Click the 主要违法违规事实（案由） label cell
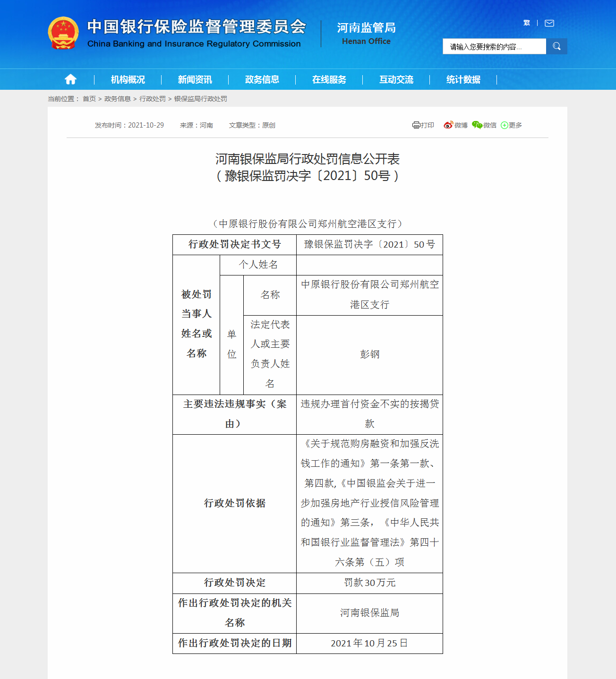 coord(235,414)
